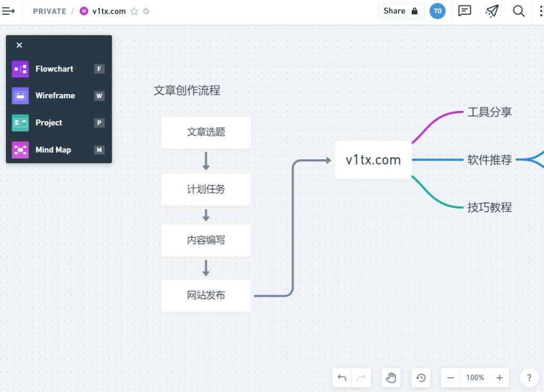Select the 内容编写 flowchart box
544x392 pixels.
click(206, 241)
